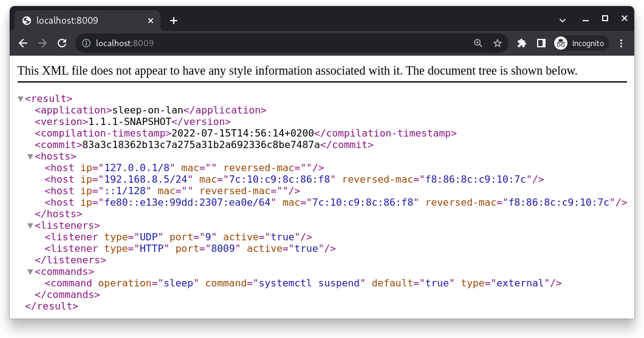Click host ip value 127.0.0.1/8

(x=137, y=167)
